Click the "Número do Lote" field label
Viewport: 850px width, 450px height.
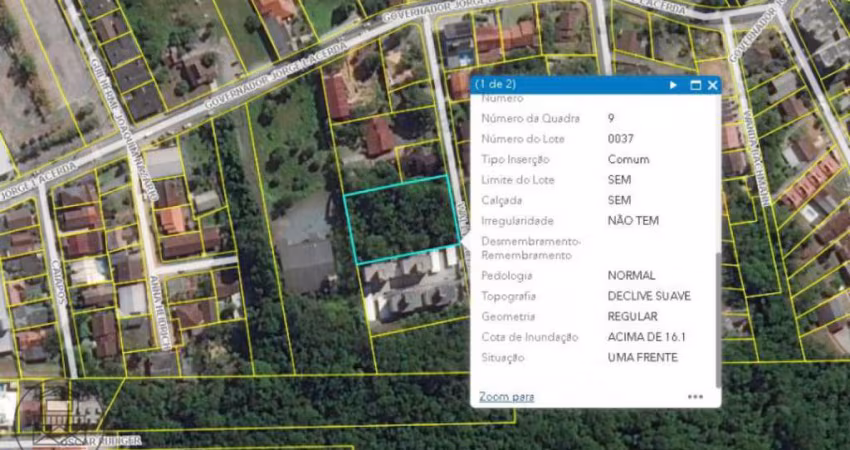(523, 139)
